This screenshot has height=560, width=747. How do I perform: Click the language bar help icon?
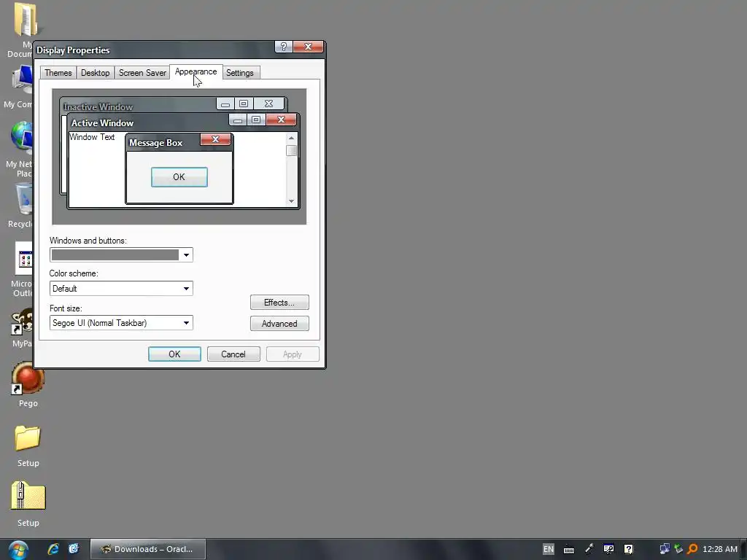coord(629,549)
